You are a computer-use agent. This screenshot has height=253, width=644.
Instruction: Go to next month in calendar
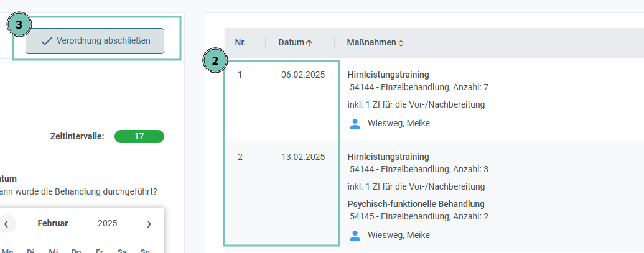click(149, 224)
